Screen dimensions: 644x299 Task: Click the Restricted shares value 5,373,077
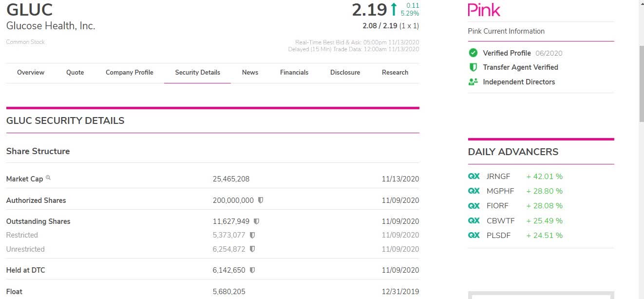pos(229,235)
